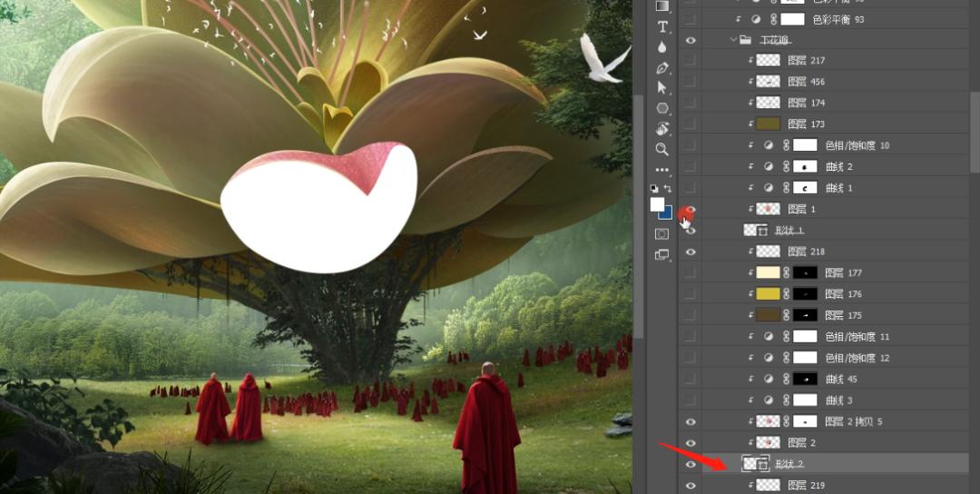
Task: Collapse the 下花瓣 layer group
Action: pyautogui.click(x=733, y=40)
